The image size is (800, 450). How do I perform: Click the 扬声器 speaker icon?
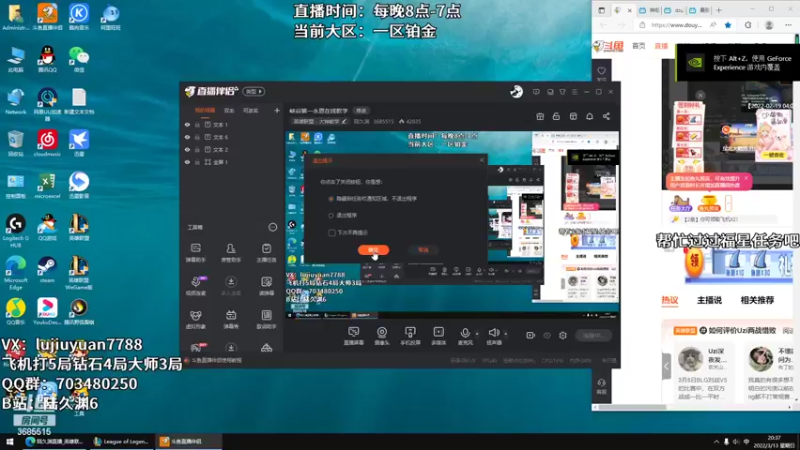pos(493,334)
